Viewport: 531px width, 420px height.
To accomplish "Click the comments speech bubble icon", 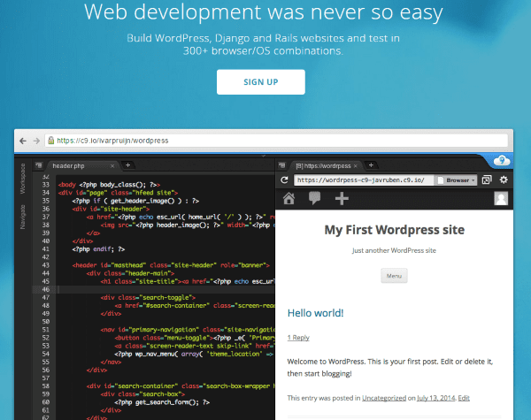I will 314,198.
